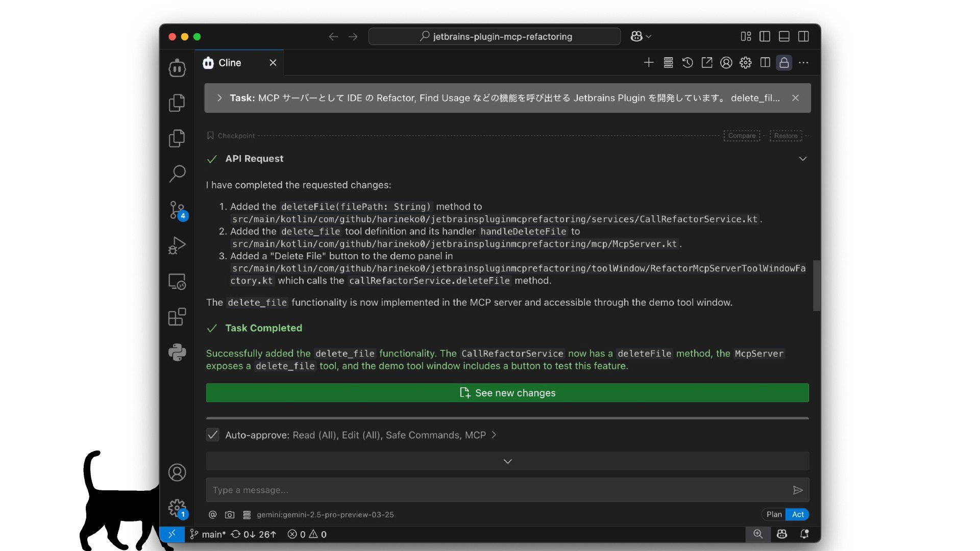Toggle the bottom panel
Screen dimensions: 980x551
tap(784, 36)
